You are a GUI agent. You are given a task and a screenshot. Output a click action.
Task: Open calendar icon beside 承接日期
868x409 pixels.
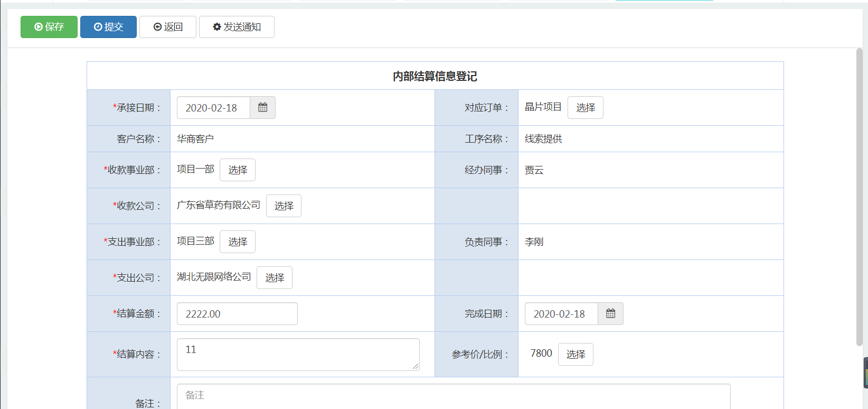tap(262, 108)
